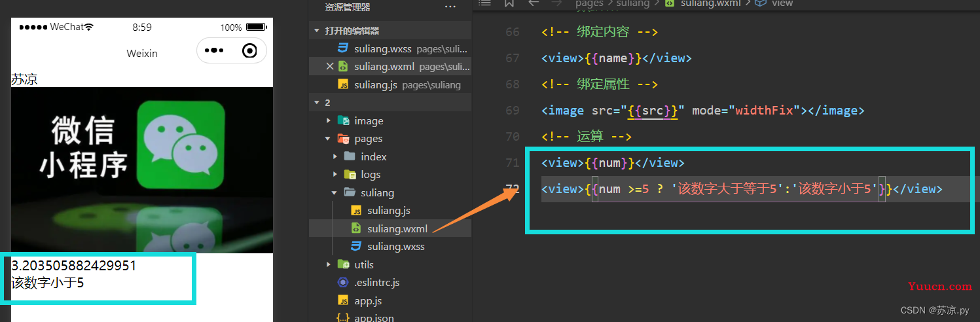Click the outline list icon in editor toolbar
Screen dimensions: 980x322
(x=484, y=3)
